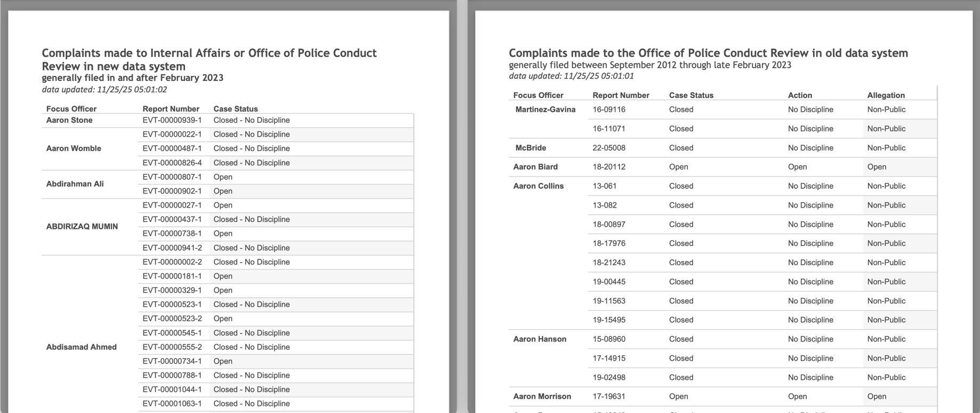Click report number 18-20112
This screenshot has height=413, width=980.
[609, 167]
